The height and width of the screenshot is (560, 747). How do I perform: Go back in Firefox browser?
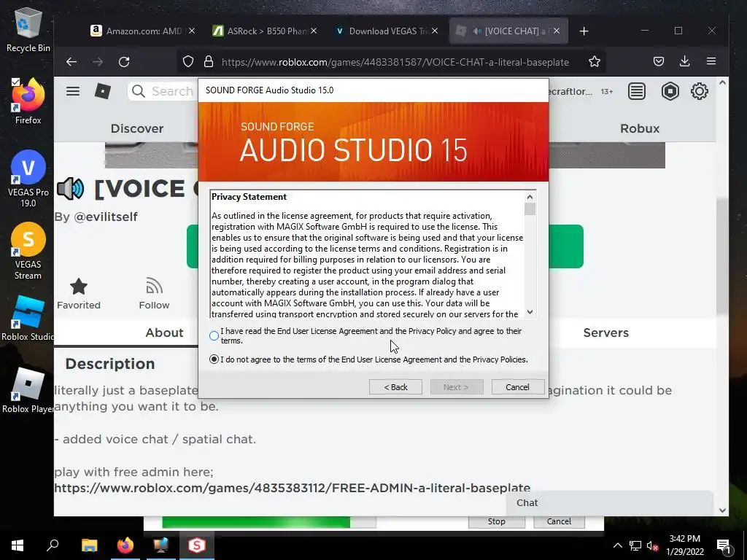pos(71,61)
